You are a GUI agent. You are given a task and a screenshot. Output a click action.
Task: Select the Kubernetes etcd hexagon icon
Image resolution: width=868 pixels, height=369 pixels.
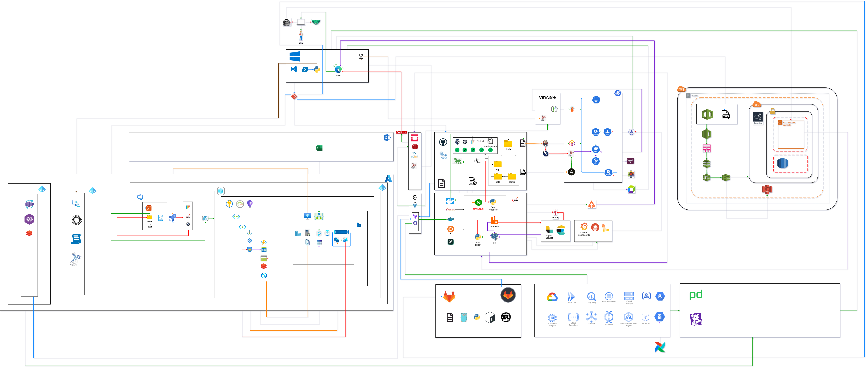pyautogui.click(x=596, y=161)
